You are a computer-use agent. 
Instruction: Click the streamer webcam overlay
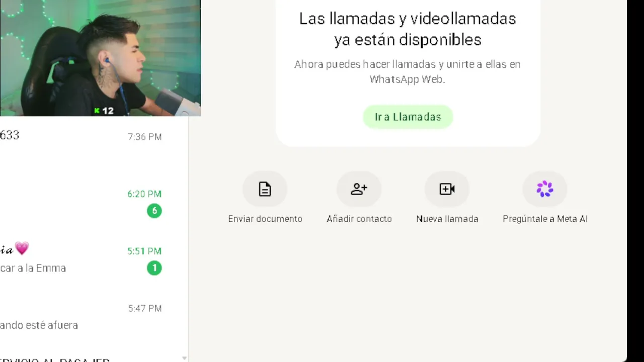point(100,58)
